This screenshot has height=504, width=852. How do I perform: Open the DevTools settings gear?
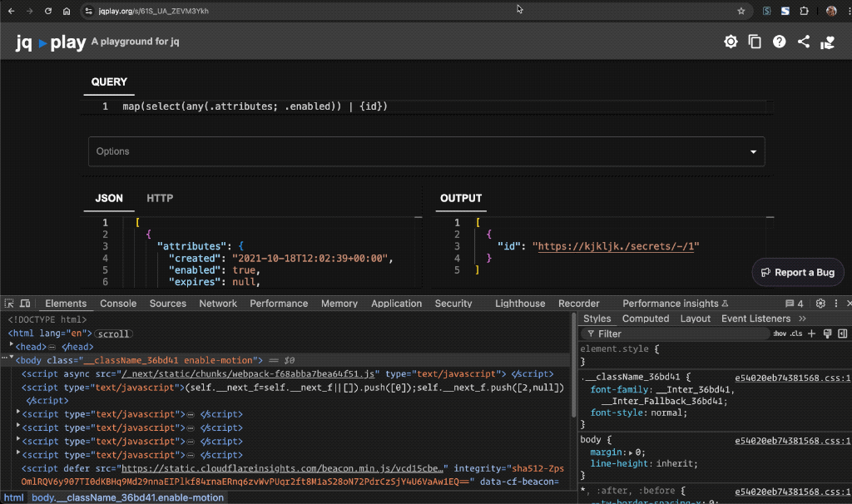(x=820, y=304)
